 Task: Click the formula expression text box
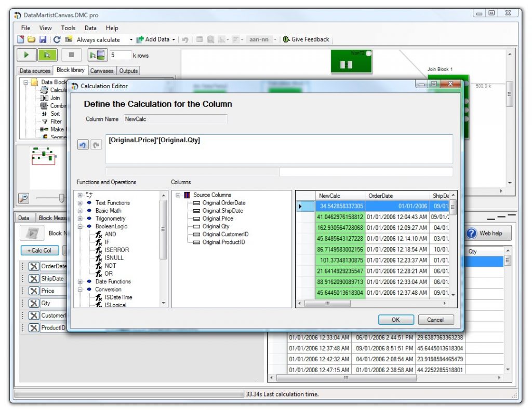(x=279, y=149)
